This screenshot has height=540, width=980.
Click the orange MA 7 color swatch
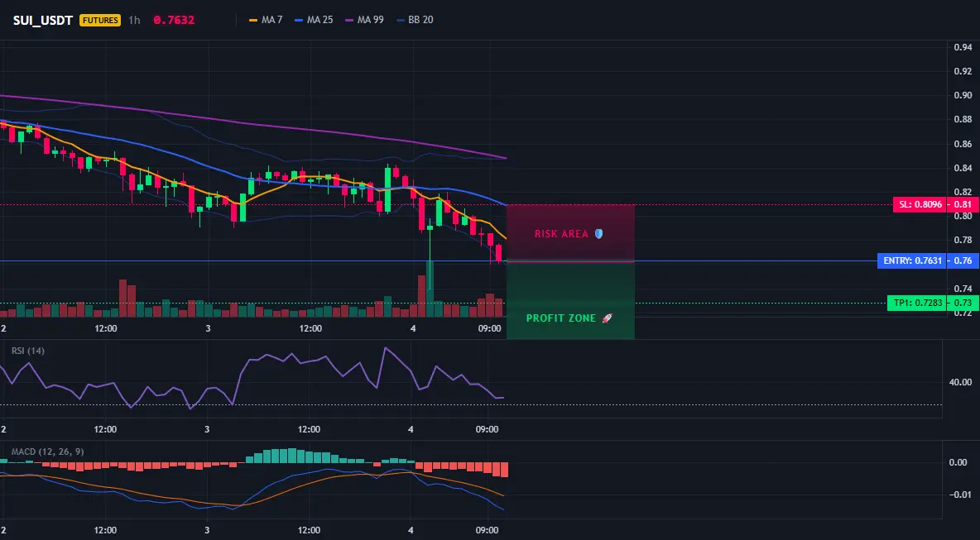coord(253,20)
